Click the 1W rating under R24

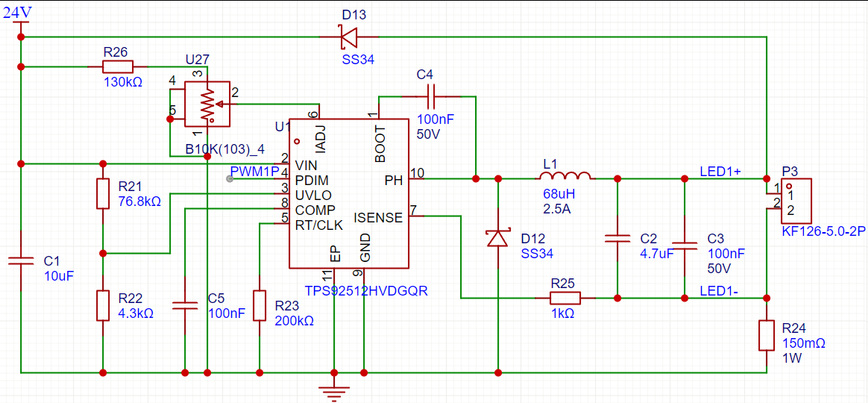(x=792, y=359)
